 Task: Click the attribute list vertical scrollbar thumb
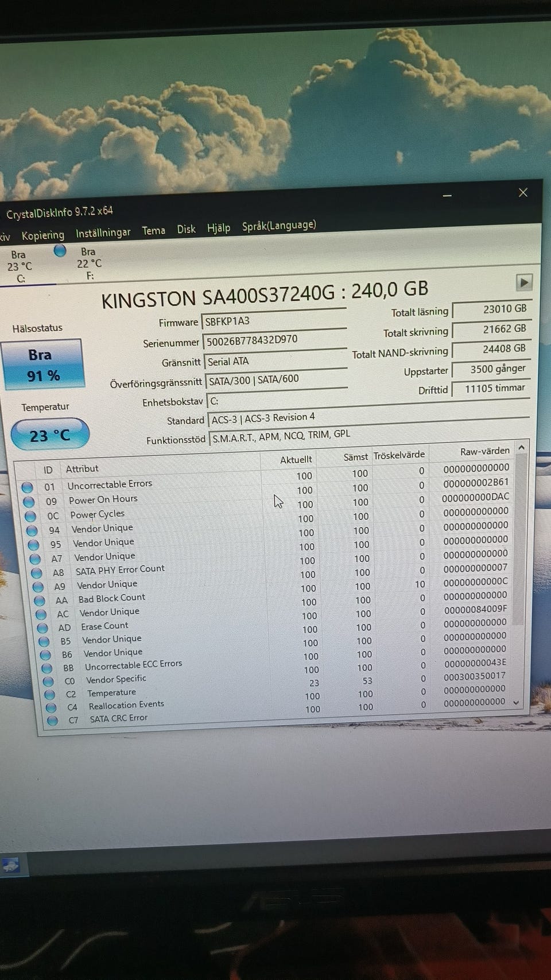(x=519, y=539)
